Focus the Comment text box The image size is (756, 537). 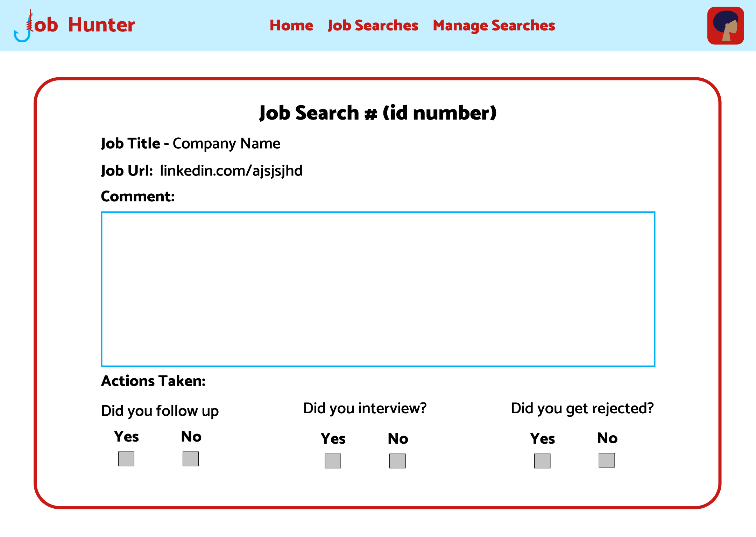pos(377,289)
